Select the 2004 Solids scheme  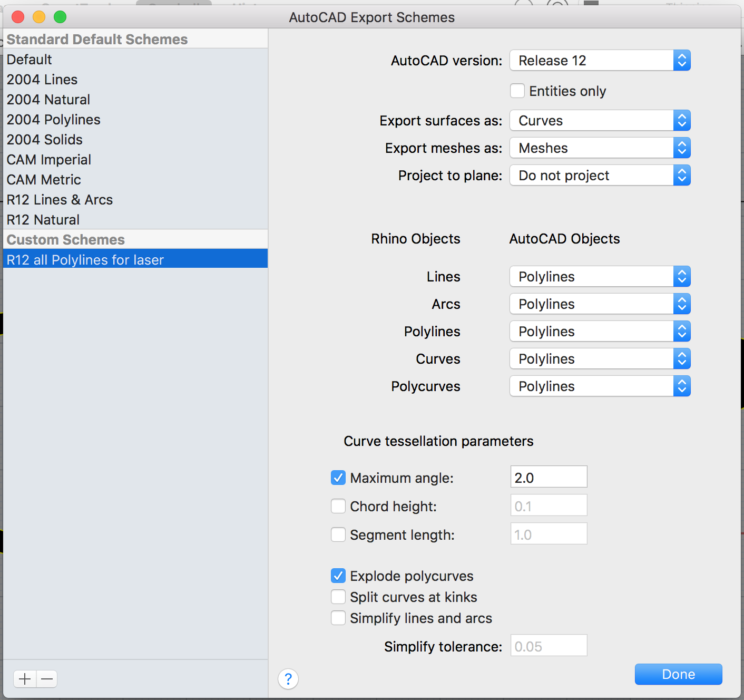point(135,140)
